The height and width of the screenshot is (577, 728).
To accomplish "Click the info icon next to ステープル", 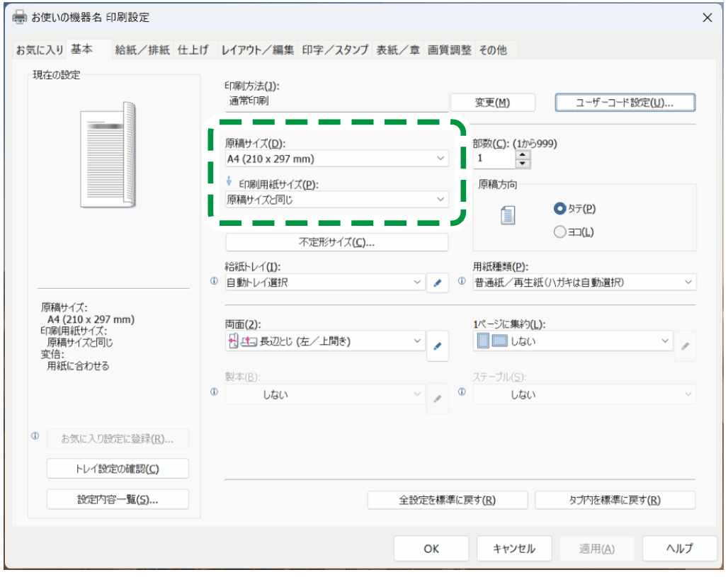I will tap(462, 392).
